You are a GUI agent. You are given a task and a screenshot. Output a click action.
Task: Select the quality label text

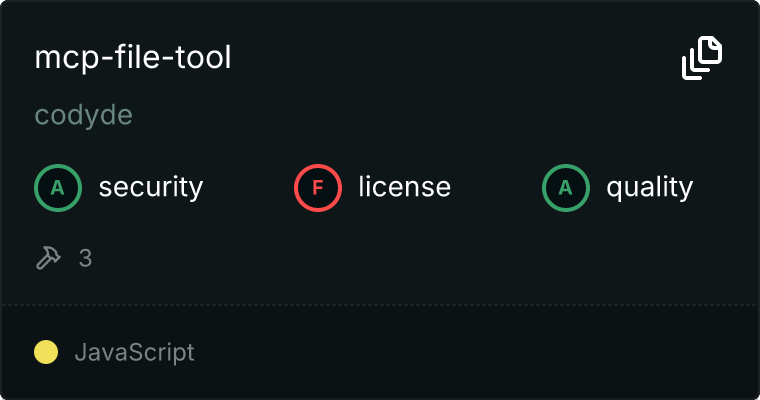point(649,187)
